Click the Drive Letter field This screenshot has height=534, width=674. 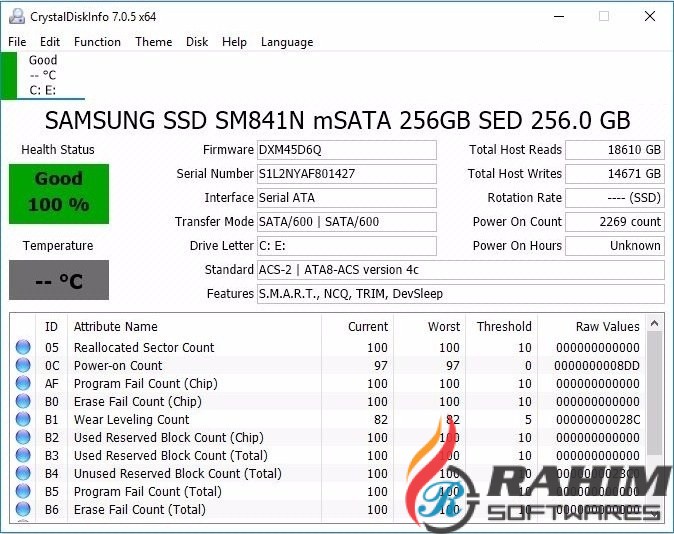[347, 246]
